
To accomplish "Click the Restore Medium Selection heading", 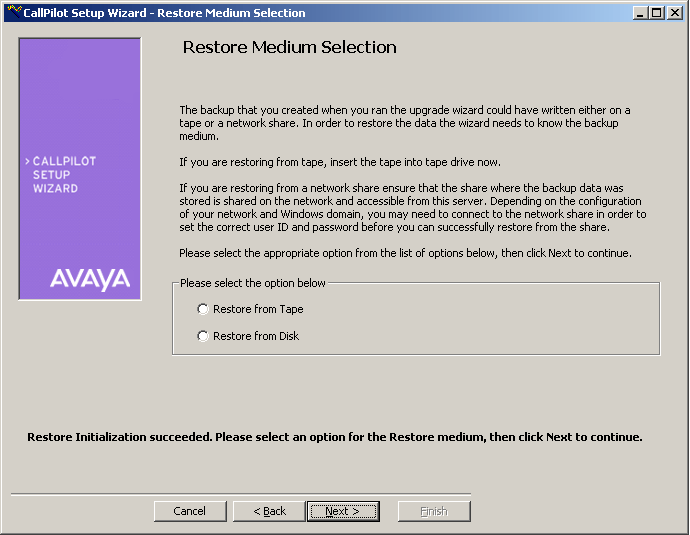I will click(x=290, y=47).
